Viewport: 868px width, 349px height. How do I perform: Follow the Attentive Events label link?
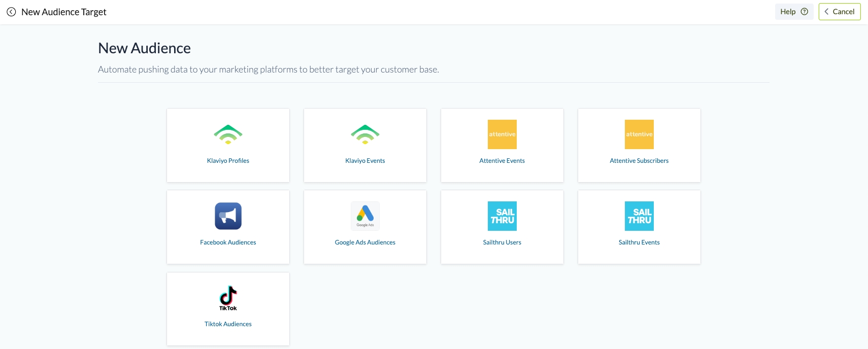click(502, 161)
